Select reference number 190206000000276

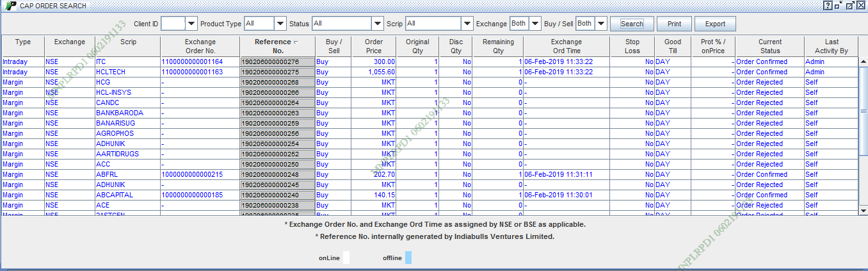point(277,62)
